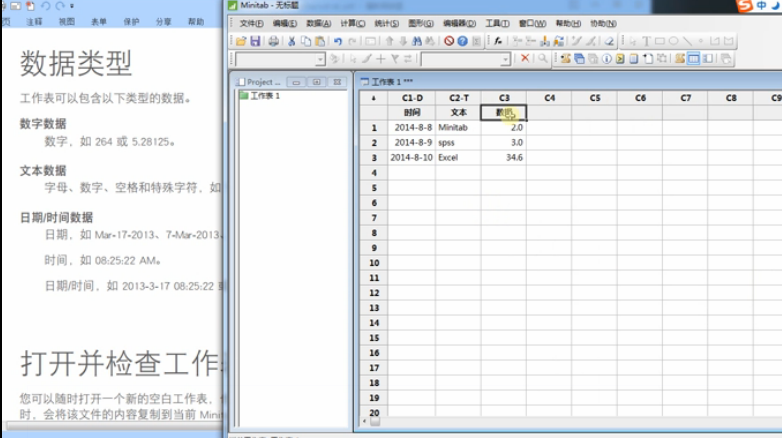This screenshot has width=782, height=438.
Task: Select 工作表 1 in Project tree
Action: (264, 96)
